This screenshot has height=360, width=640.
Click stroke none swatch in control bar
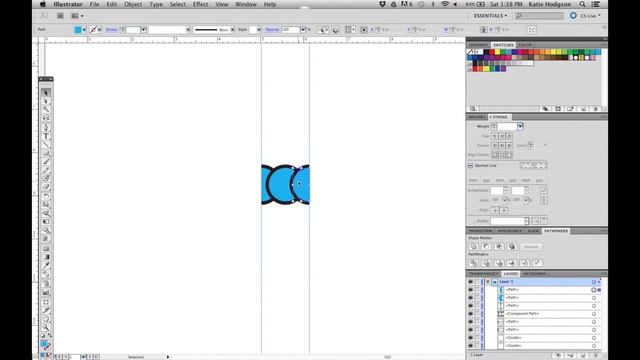[x=93, y=30]
